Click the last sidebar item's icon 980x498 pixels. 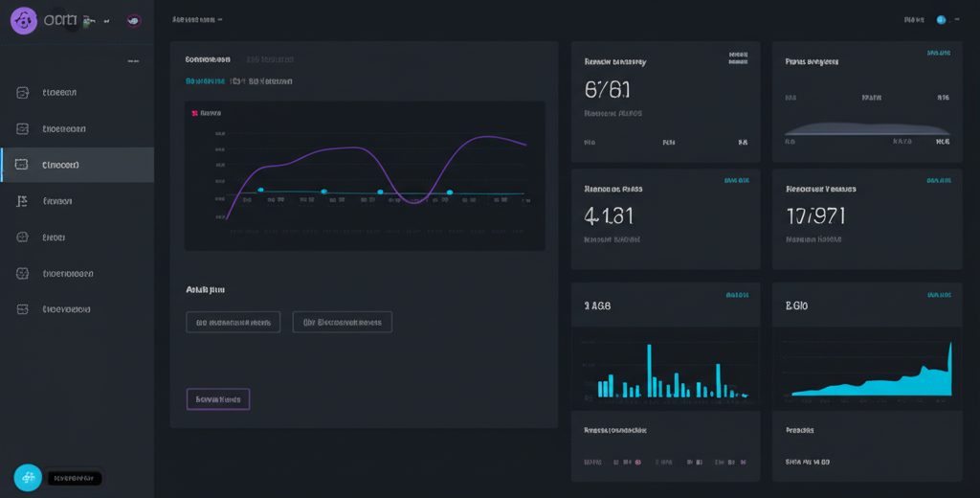23,309
